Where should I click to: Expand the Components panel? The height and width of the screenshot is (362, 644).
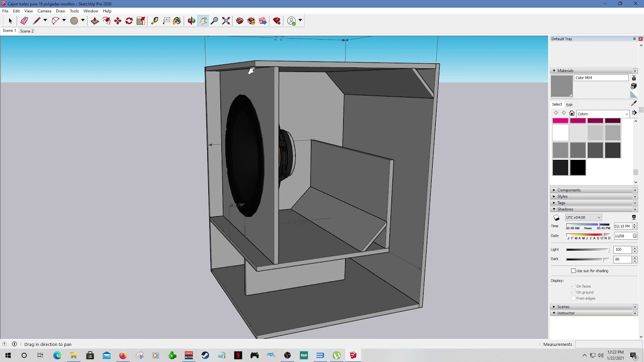pos(554,190)
